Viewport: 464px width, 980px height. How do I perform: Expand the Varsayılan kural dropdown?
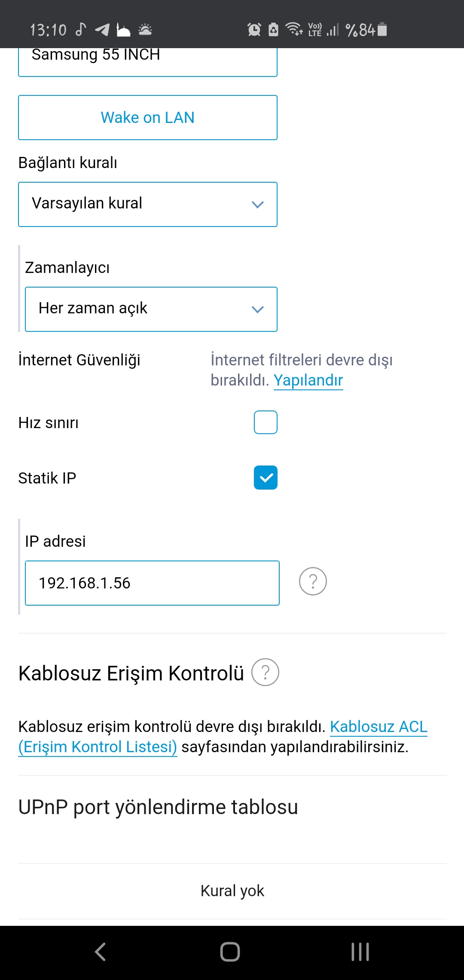tap(148, 204)
